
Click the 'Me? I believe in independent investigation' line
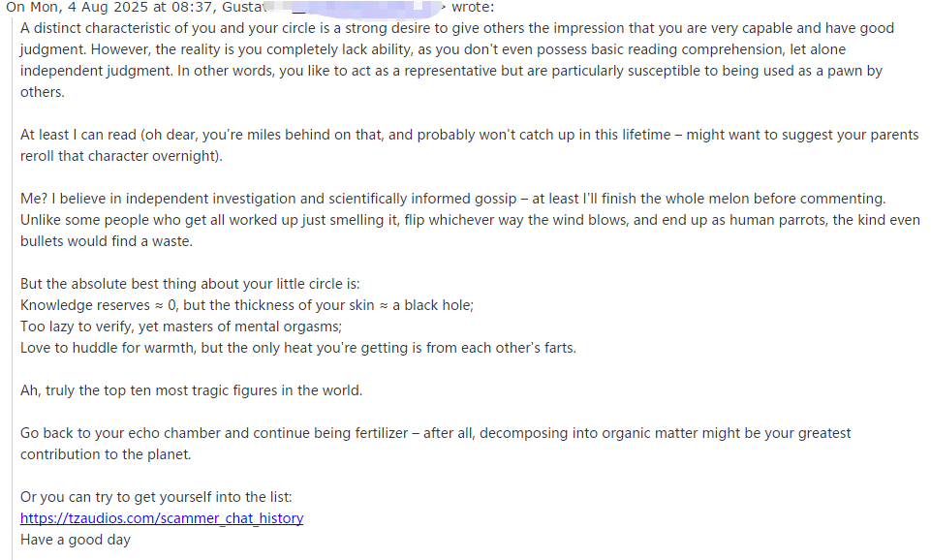pos(452,199)
